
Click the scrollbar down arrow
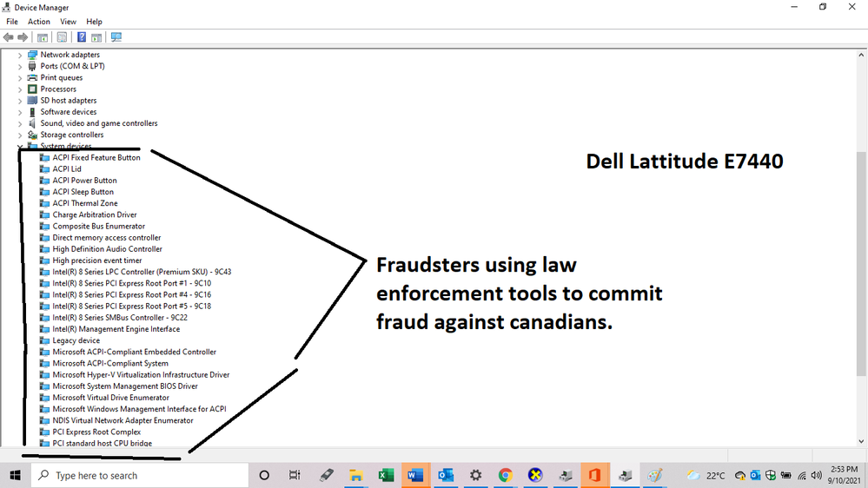[x=861, y=441]
